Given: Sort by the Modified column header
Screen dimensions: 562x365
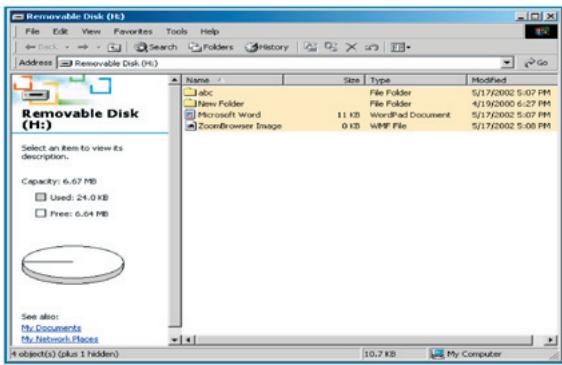Looking at the screenshot, I should [513, 80].
